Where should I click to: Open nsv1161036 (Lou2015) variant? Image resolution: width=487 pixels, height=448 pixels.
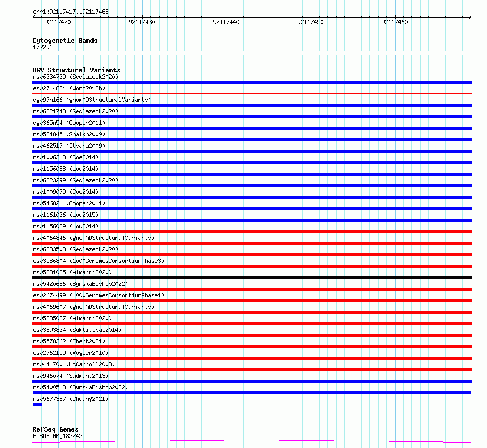tap(66, 215)
